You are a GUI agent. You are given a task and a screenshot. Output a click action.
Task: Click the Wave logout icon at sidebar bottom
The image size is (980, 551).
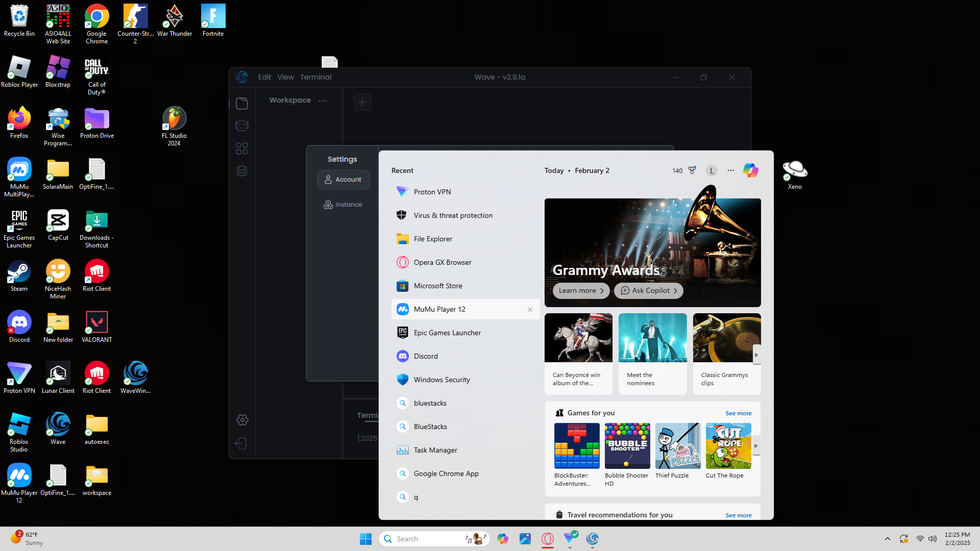click(x=241, y=443)
